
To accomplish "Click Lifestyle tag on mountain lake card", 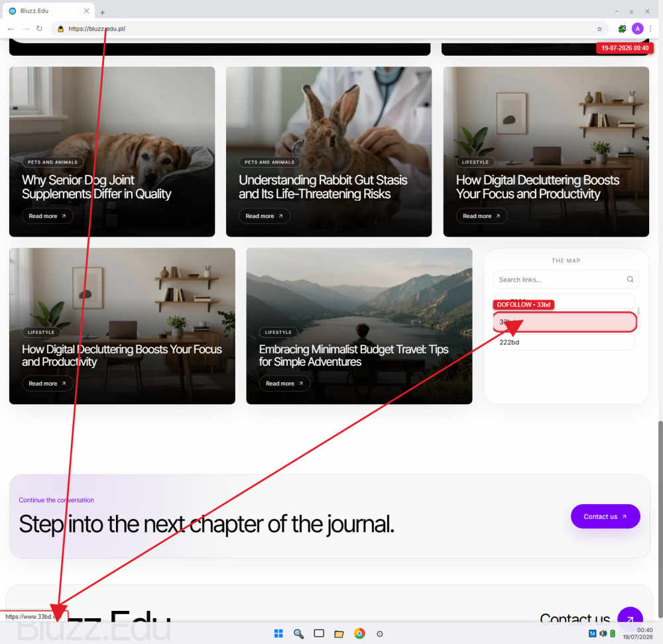I will tap(278, 333).
